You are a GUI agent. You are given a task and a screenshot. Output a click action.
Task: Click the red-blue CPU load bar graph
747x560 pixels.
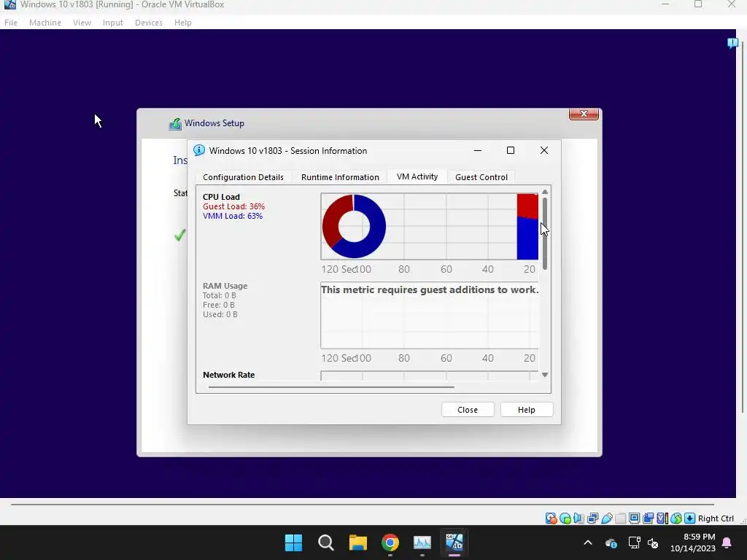point(527,227)
